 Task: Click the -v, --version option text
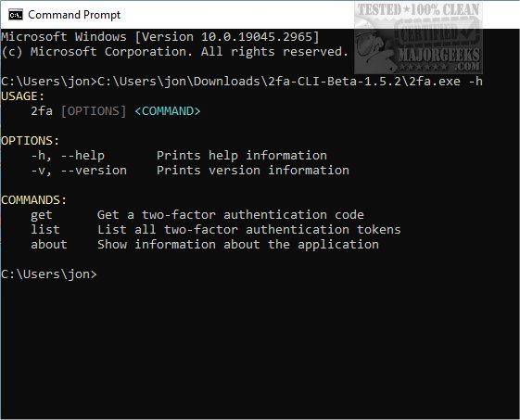point(79,171)
